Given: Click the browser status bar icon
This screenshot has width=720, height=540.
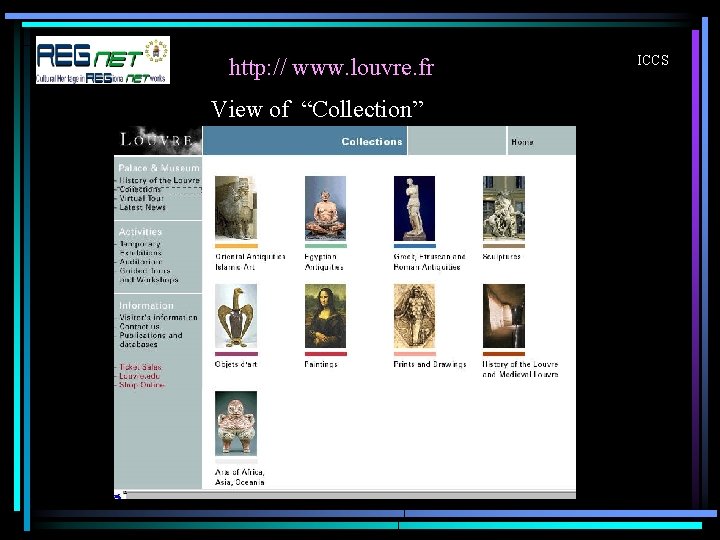Looking at the screenshot, I should [x=118, y=495].
